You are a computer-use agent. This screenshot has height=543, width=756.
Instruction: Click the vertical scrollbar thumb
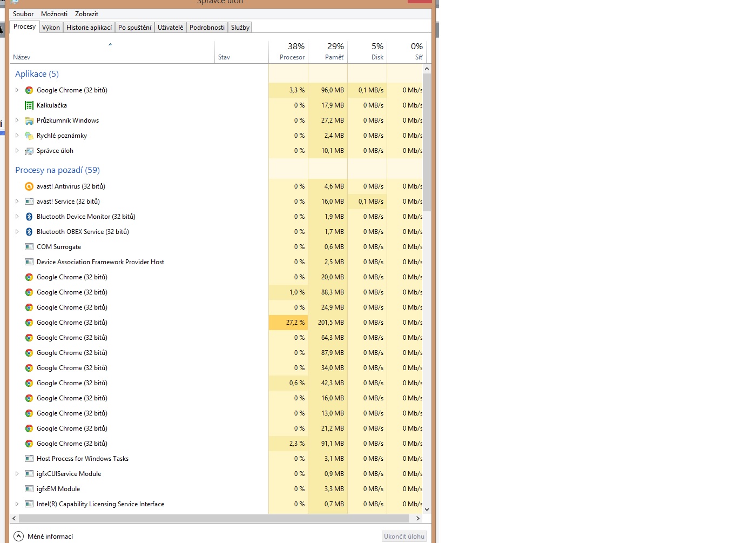(x=427, y=142)
